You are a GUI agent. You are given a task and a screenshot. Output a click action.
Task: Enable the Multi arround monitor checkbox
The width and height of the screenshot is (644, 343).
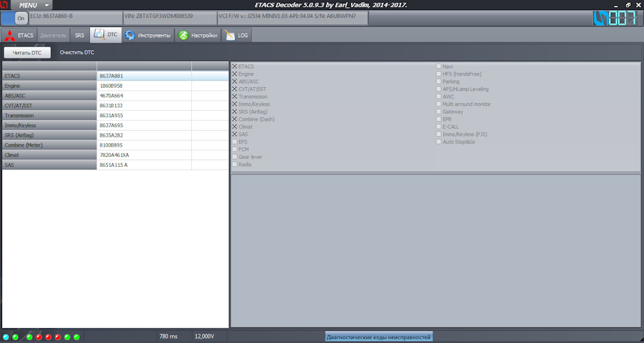pos(439,104)
